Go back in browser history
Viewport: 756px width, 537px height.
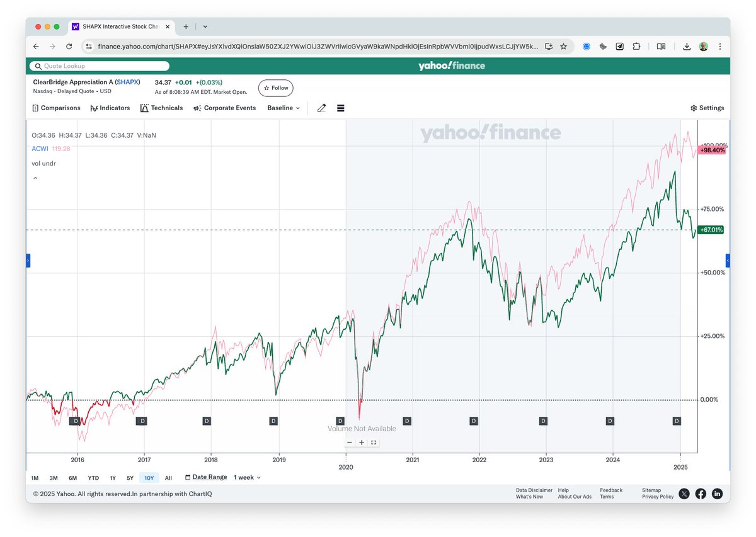[36, 47]
